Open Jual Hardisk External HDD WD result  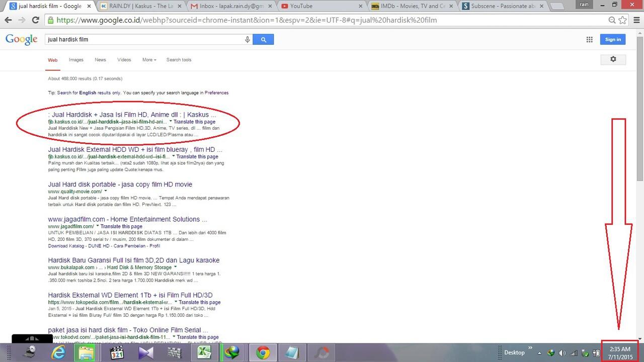coord(135,149)
